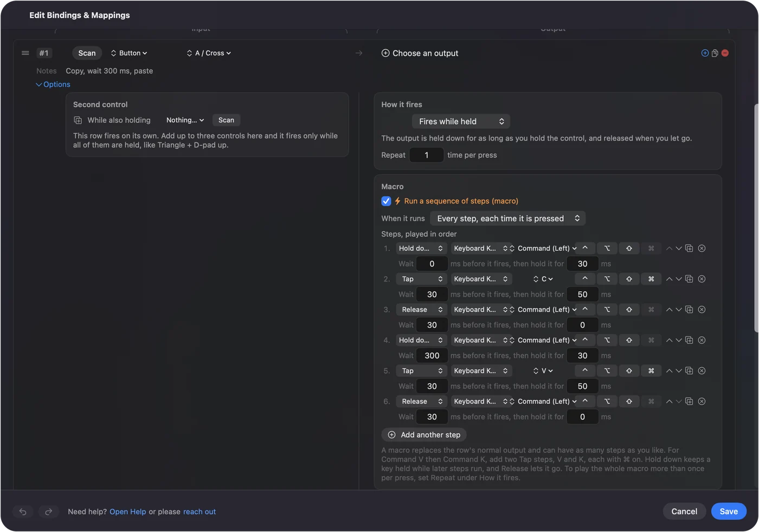
Task: Move macro step 5 up
Action: [x=669, y=371]
